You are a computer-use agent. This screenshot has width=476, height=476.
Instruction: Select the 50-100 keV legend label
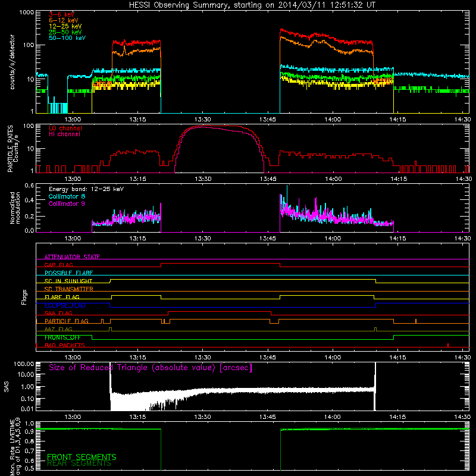click(x=67, y=38)
